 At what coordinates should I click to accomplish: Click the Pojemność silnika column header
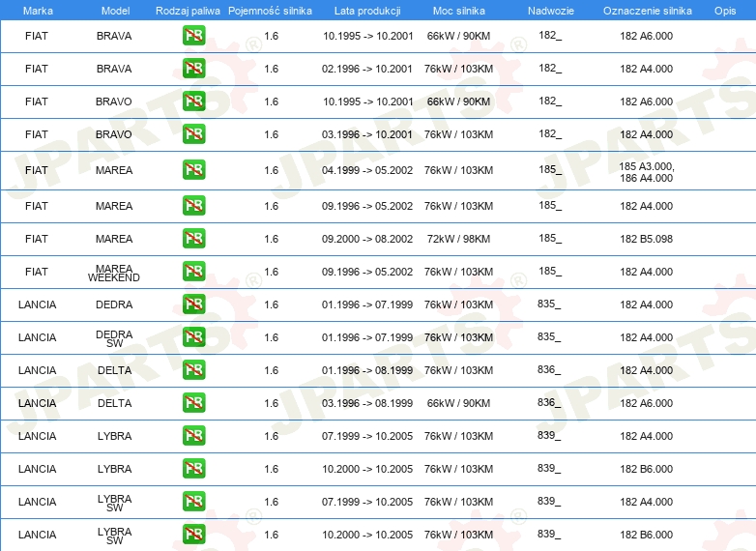click(270, 11)
